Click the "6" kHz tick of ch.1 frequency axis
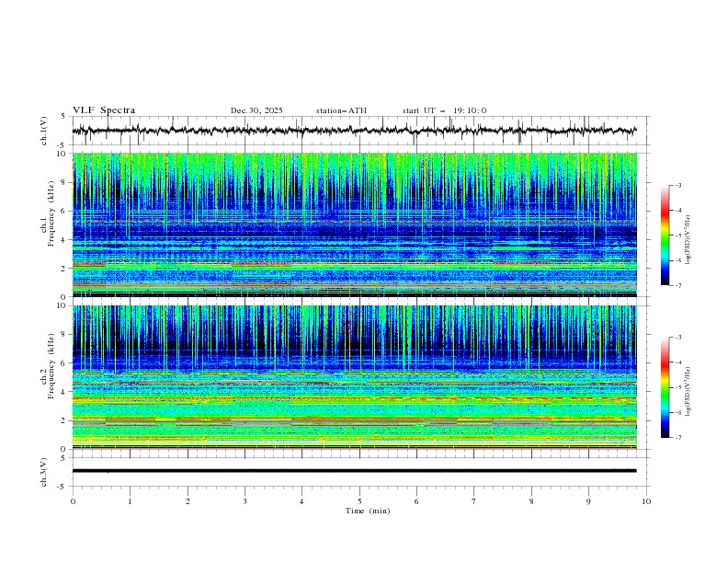The image size is (728, 563). pos(65,211)
